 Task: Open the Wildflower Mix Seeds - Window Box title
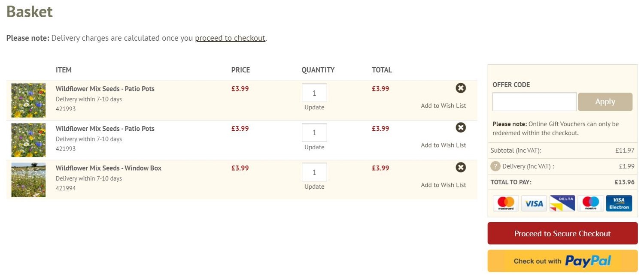[x=109, y=168]
